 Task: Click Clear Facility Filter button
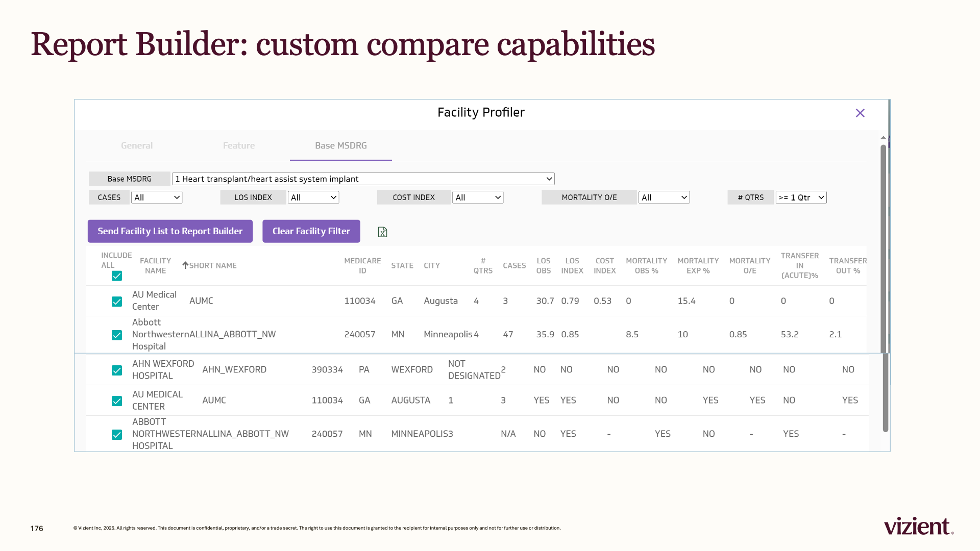[x=311, y=231]
